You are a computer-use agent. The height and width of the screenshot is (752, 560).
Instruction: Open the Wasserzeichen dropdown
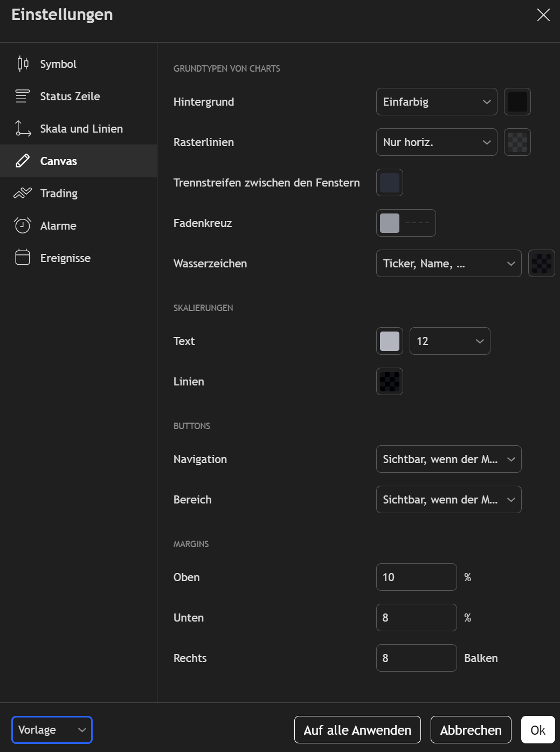448,264
